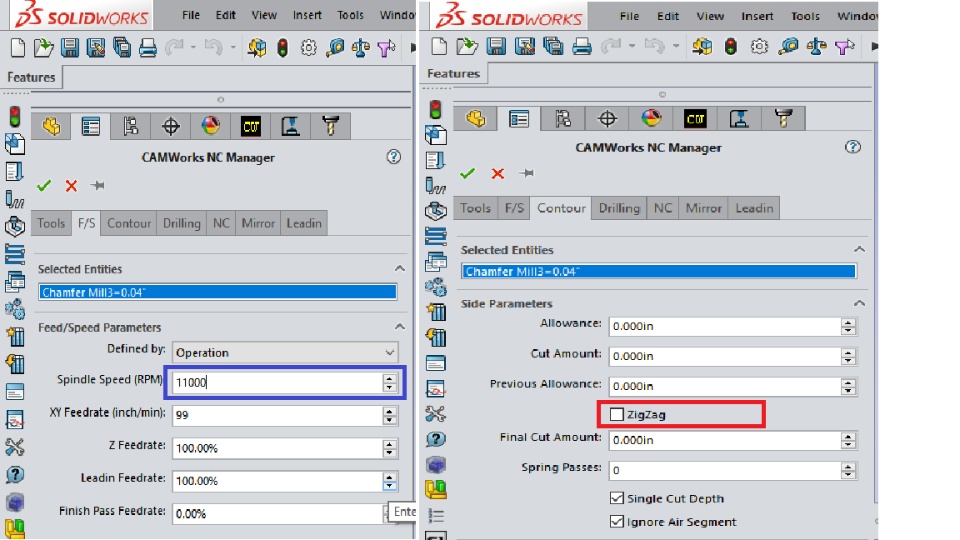
Task: Open FeatureManager design tree tab in left window
Action: point(51,126)
